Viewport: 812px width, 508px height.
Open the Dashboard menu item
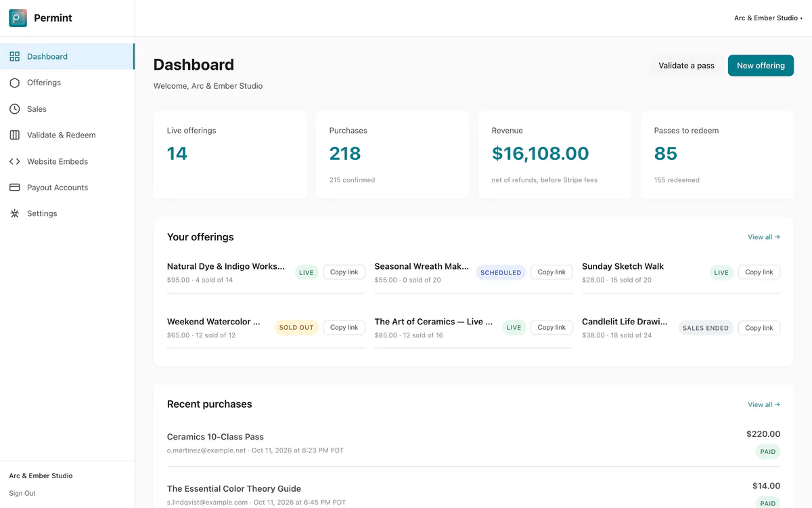(67, 56)
